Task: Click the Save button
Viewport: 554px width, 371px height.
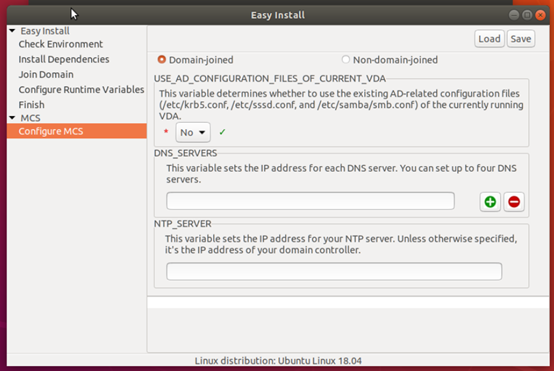Action: 521,39
